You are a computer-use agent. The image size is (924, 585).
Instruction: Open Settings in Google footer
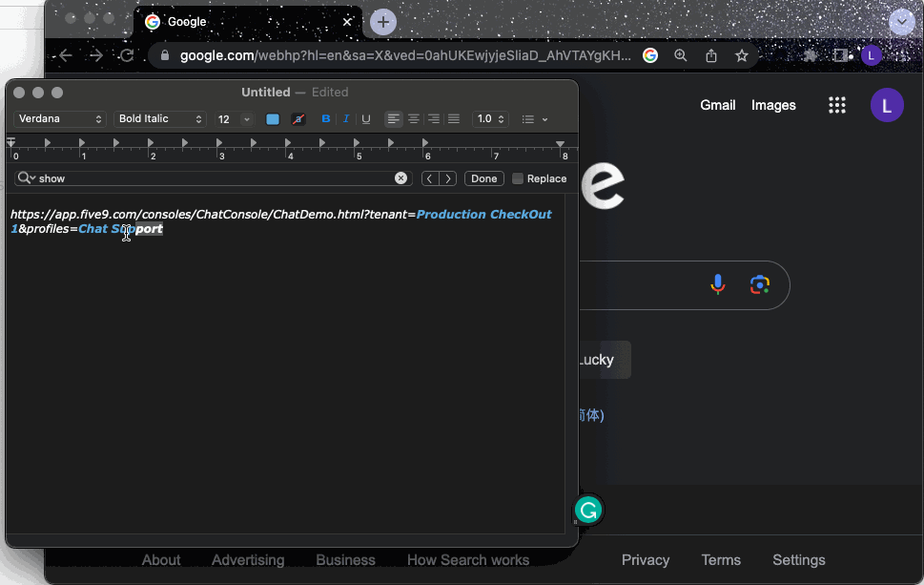point(798,559)
